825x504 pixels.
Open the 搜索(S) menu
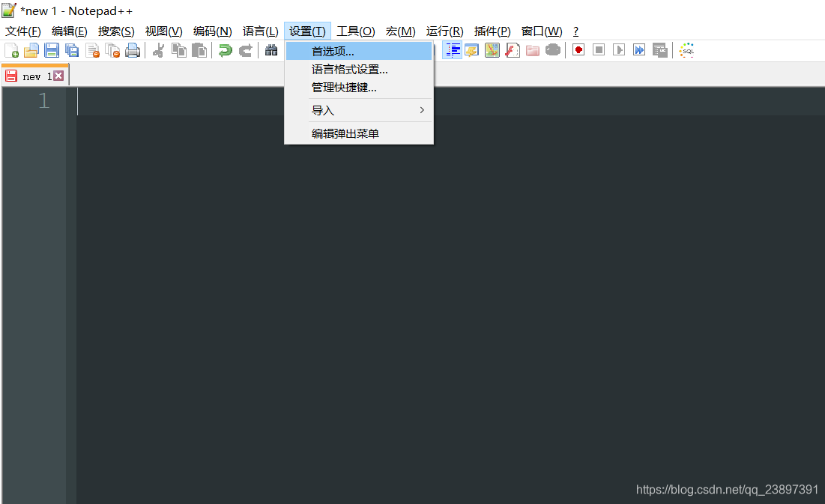coord(116,31)
